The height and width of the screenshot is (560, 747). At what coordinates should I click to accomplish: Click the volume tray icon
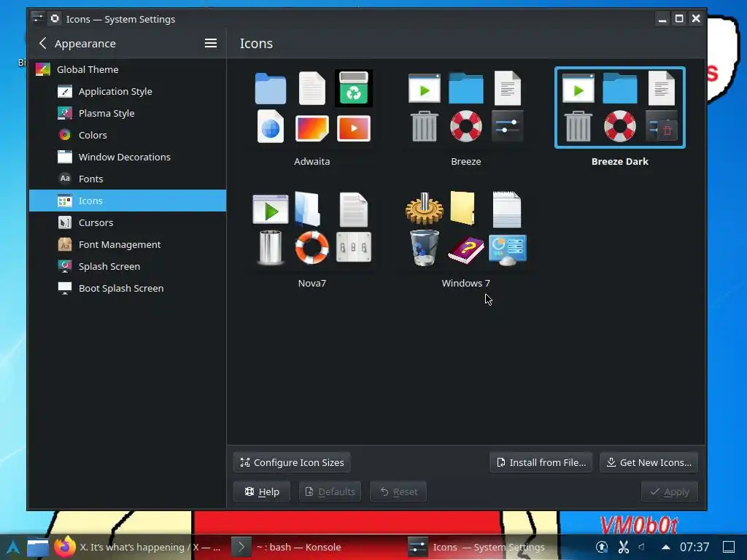642,547
